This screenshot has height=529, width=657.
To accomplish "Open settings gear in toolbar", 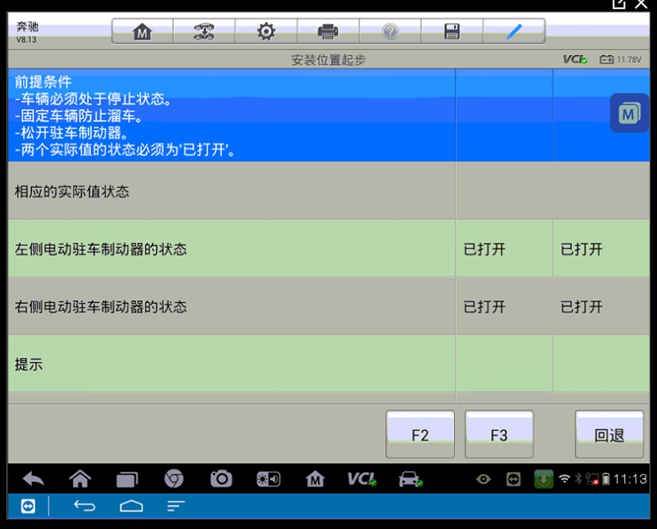I will (x=266, y=31).
